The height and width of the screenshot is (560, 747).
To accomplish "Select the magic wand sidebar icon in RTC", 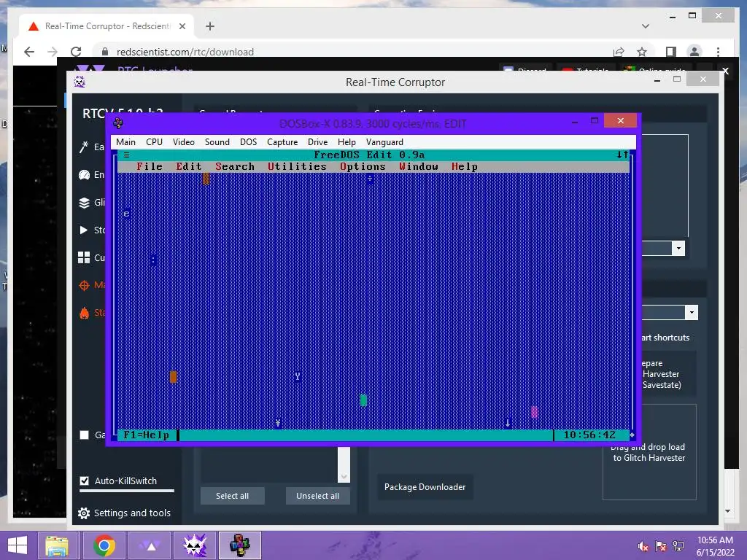I will 84,147.
